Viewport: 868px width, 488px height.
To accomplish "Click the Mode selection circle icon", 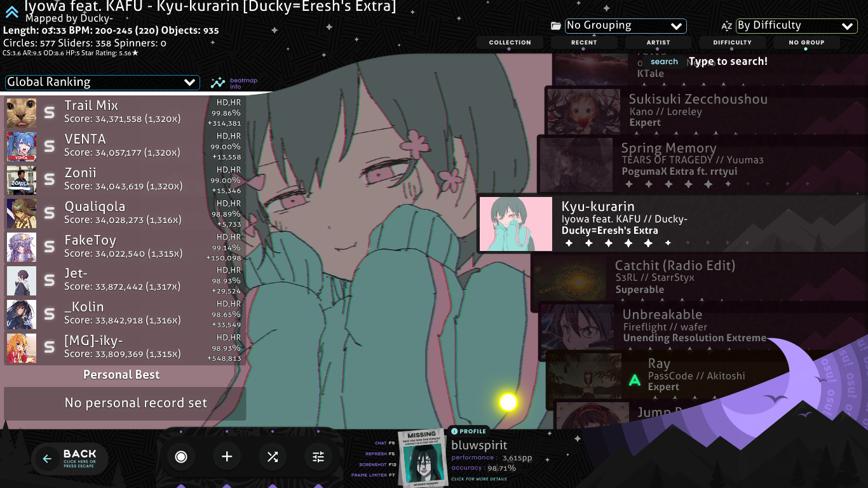I will pos(181,457).
